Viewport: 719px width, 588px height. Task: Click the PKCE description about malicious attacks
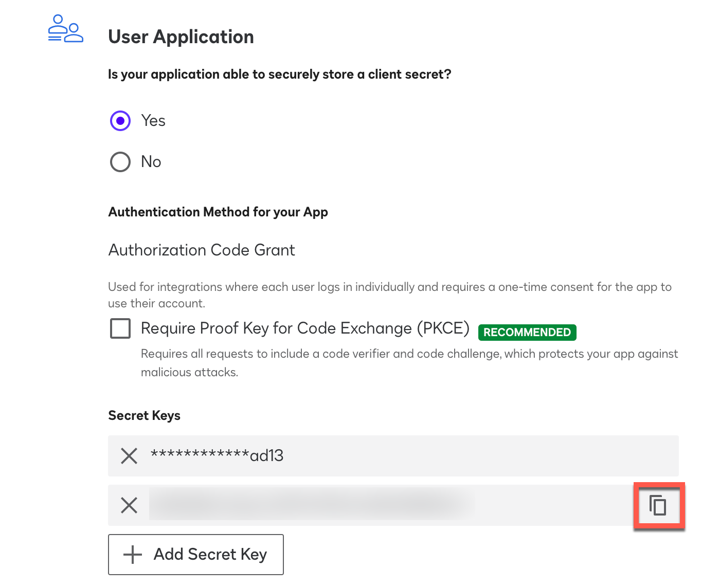point(409,363)
